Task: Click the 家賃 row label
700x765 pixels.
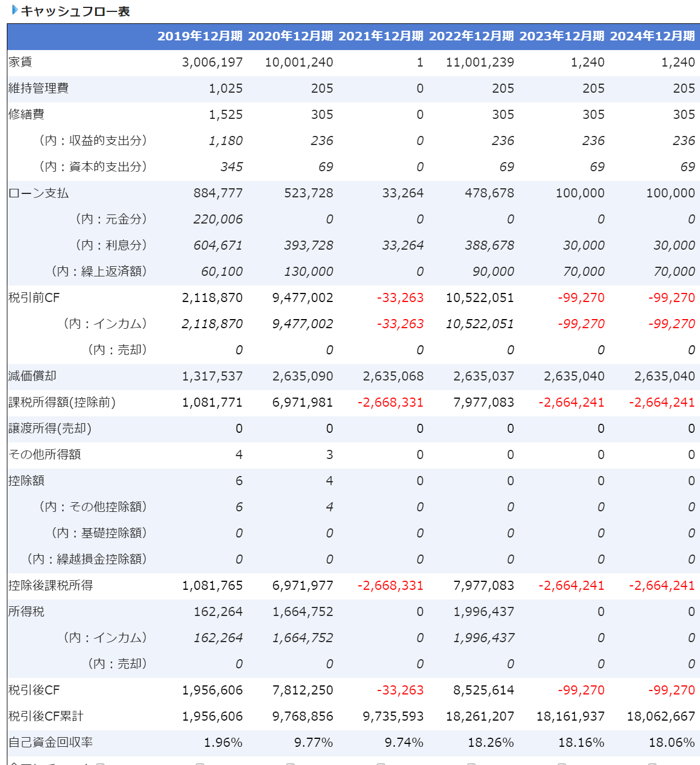Action: click(20, 63)
